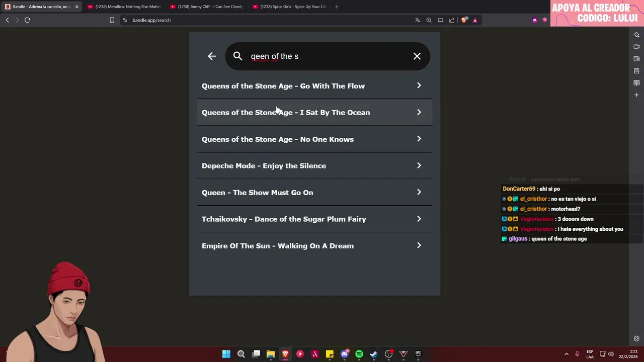The image size is (644, 362).
Task: Click chevron on The Show Must Go On row
Action: [419, 192]
